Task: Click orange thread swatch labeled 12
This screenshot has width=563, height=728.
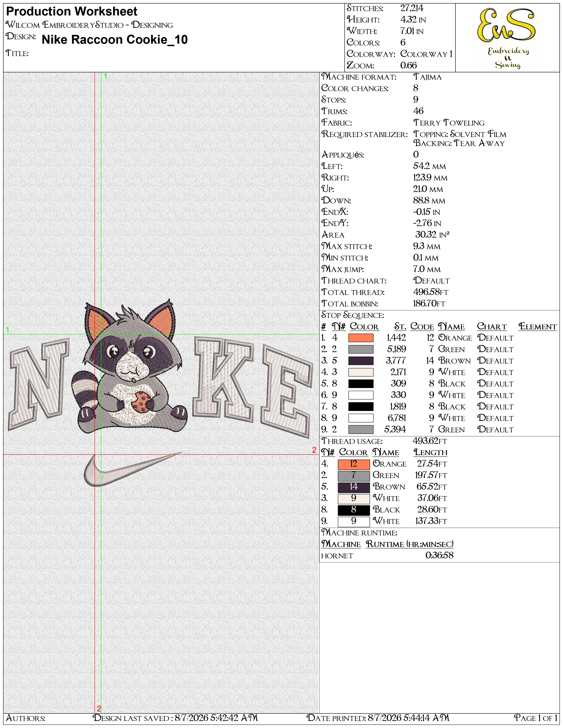Action: point(353,464)
